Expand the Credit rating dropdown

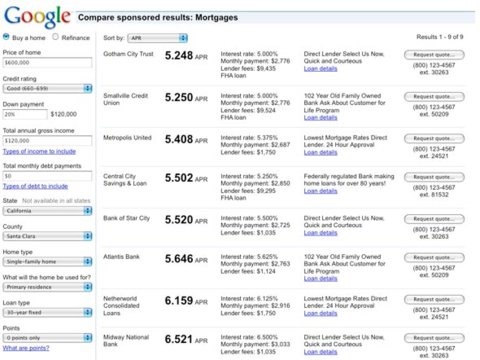(47, 88)
